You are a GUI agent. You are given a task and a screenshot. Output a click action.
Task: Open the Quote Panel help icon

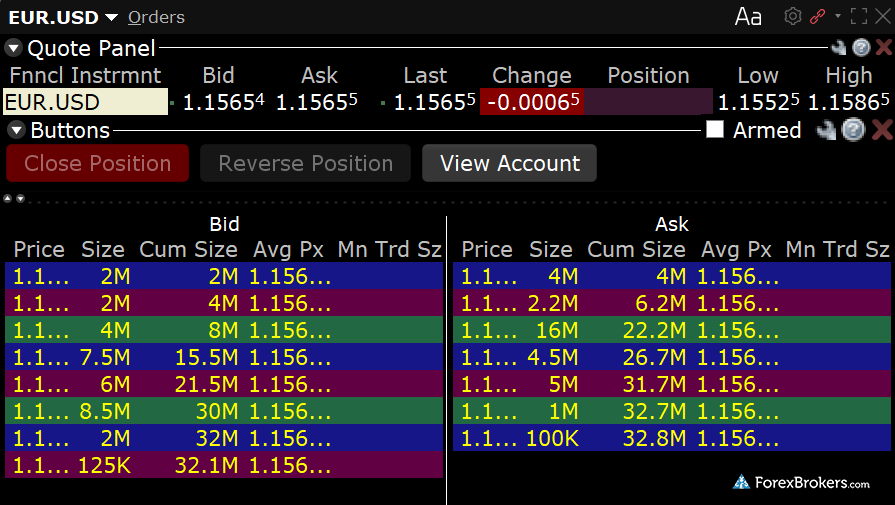click(860, 47)
